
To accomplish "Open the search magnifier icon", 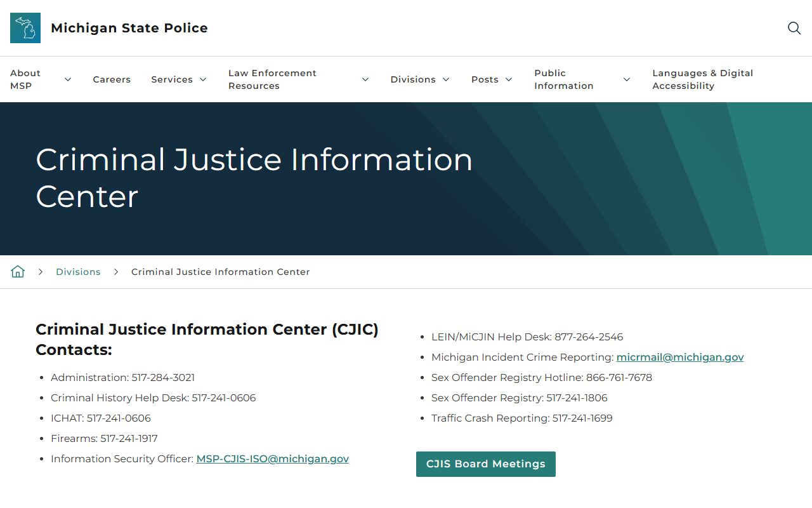I will pyautogui.click(x=794, y=28).
